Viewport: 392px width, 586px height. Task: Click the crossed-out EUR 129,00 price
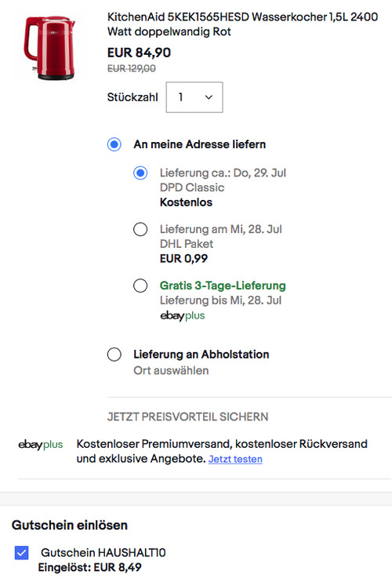point(132,68)
